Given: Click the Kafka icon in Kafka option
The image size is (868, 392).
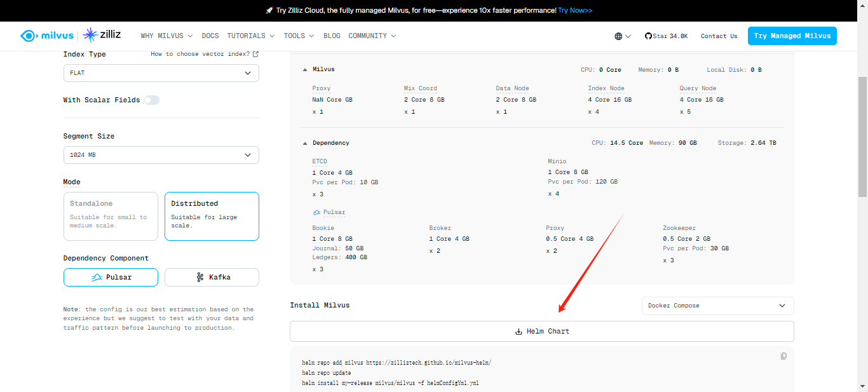Looking at the screenshot, I should coord(200,278).
